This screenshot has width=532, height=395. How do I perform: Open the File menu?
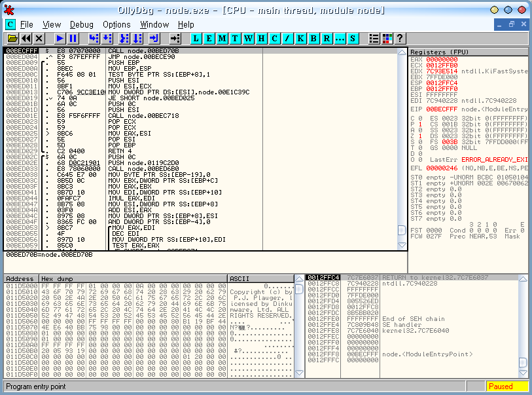click(x=26, y=24)
